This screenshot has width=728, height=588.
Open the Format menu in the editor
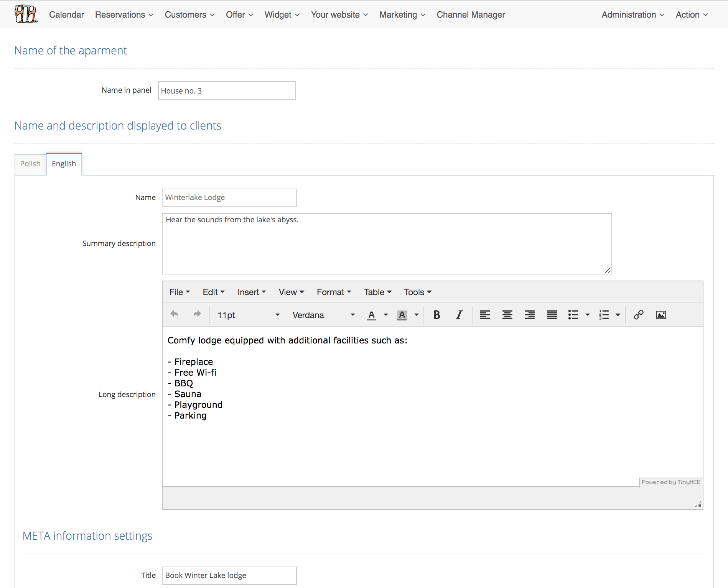[x=334, y=292]
